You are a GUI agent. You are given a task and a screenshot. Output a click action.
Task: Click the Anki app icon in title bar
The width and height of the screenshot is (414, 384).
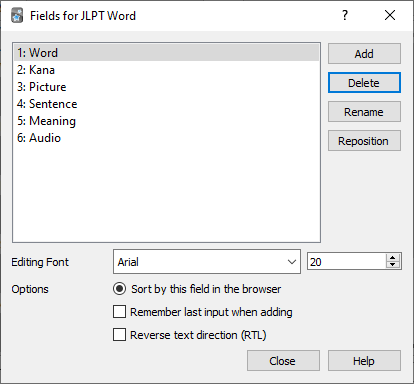17,16
